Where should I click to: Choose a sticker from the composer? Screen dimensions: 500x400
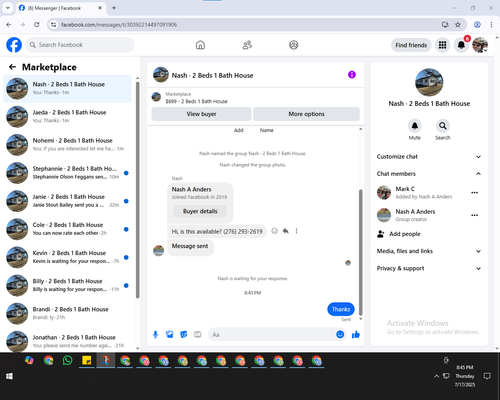184,334
